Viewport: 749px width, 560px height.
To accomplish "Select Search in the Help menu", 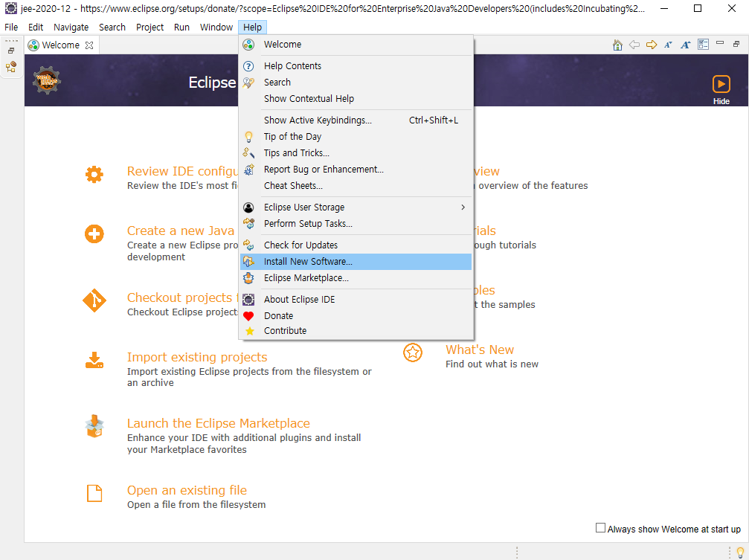I will click(x=356, y=83).
